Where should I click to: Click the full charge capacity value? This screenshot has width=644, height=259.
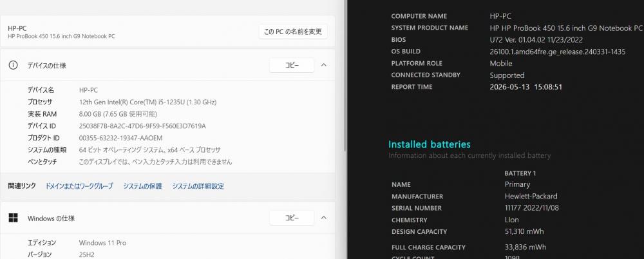526,247
